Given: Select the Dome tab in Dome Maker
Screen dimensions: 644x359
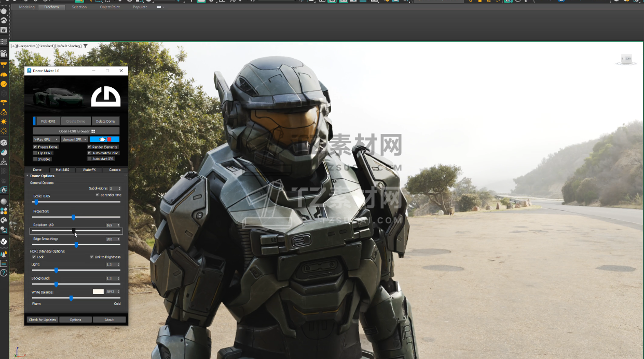Looking at the screenshot, I should coord(37,170).
